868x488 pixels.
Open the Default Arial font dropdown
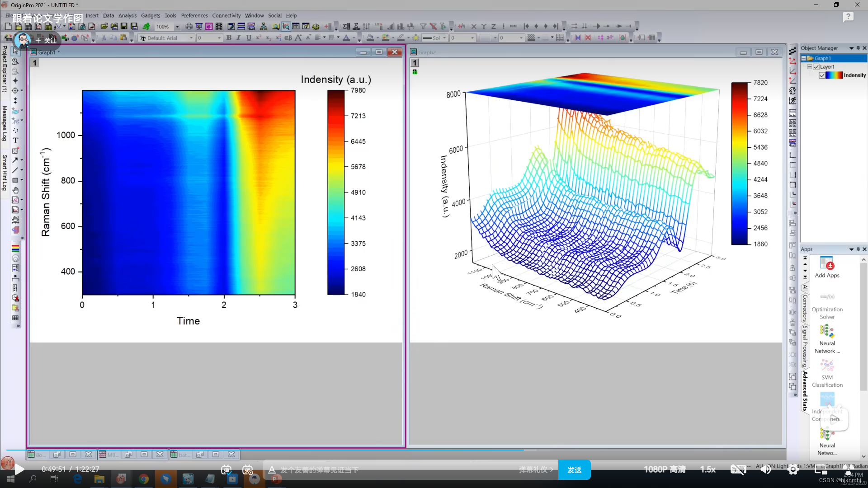[191, 38]
